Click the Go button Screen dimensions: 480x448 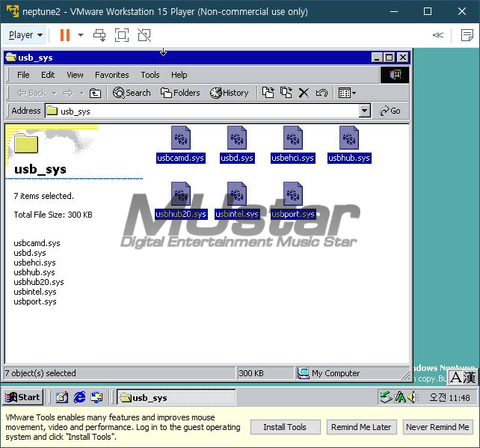click(x=390, y=111)
